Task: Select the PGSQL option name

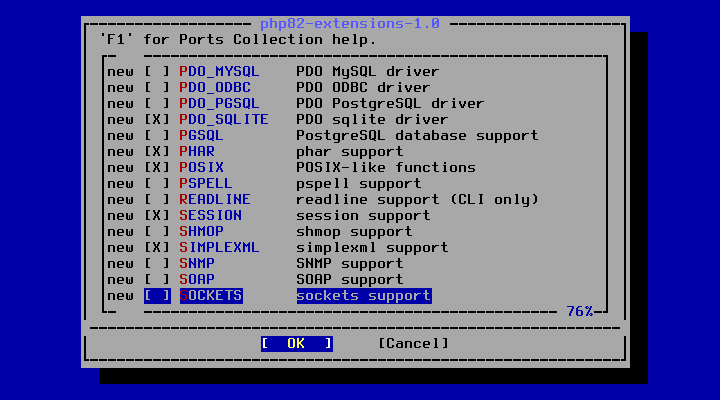Action: pyautogui.click(x=202, y=136)
